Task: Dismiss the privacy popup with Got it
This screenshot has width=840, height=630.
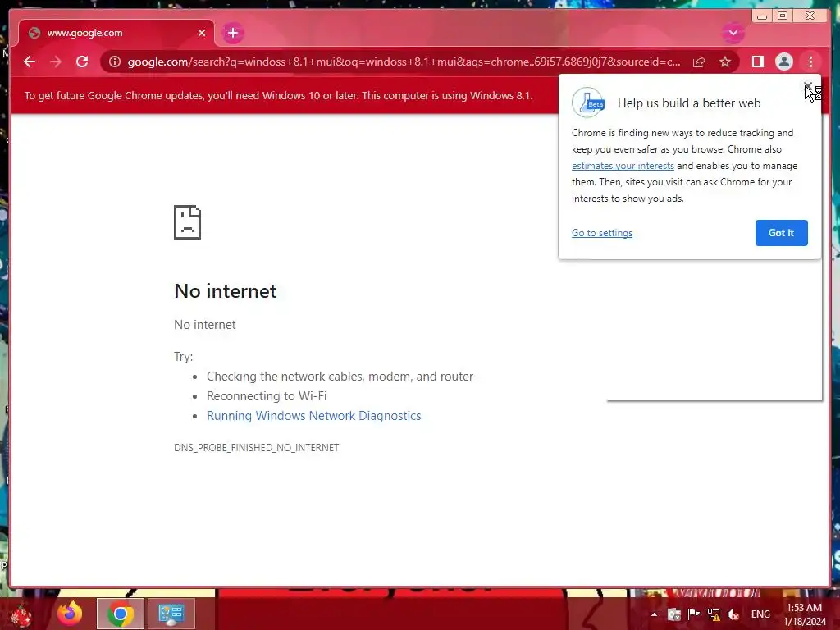Action: click(781, 233)
